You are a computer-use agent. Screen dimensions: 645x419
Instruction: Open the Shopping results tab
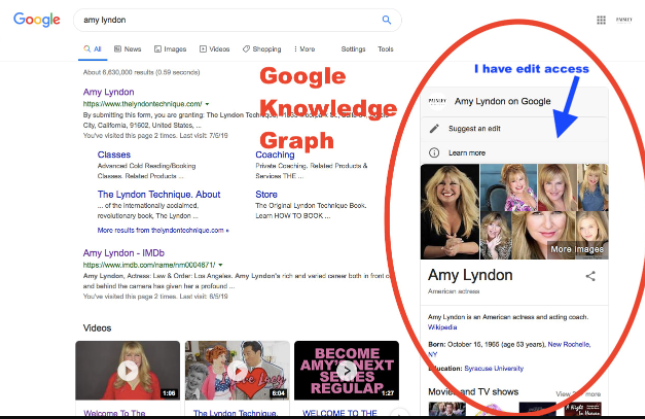(262, 49)
